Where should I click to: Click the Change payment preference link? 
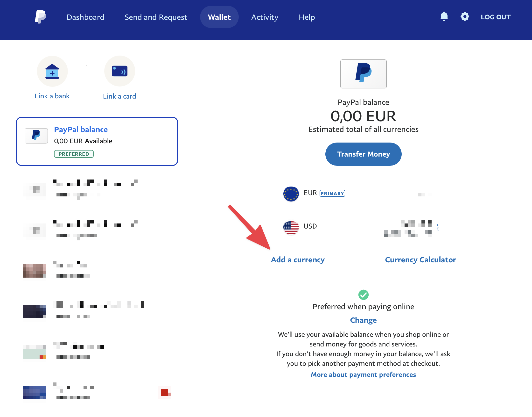coord(364,320)
